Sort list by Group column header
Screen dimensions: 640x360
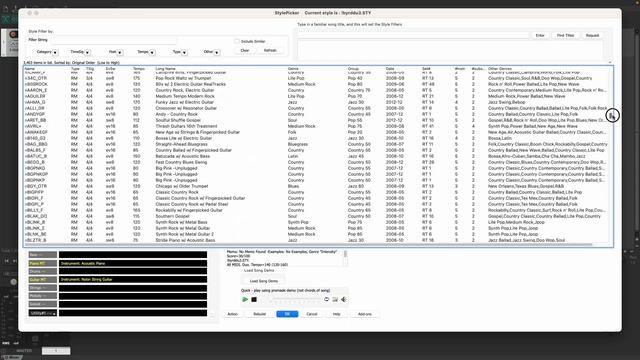353,69
